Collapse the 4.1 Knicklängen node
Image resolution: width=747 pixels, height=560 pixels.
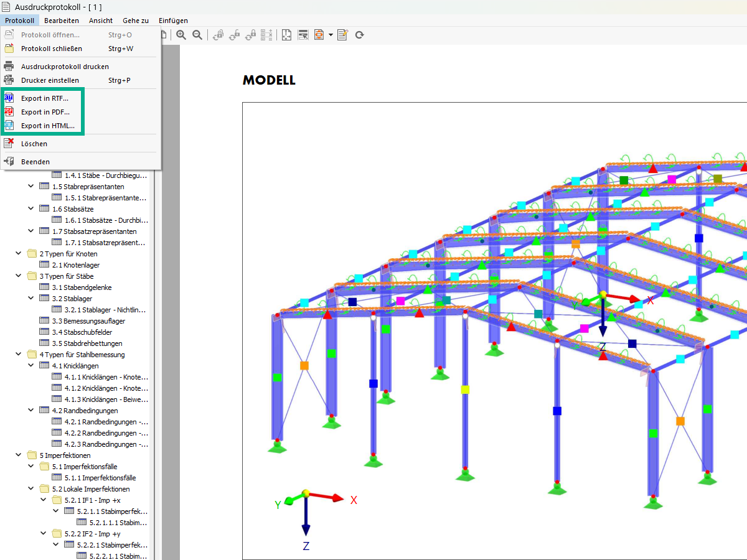(x=31, y=366)
